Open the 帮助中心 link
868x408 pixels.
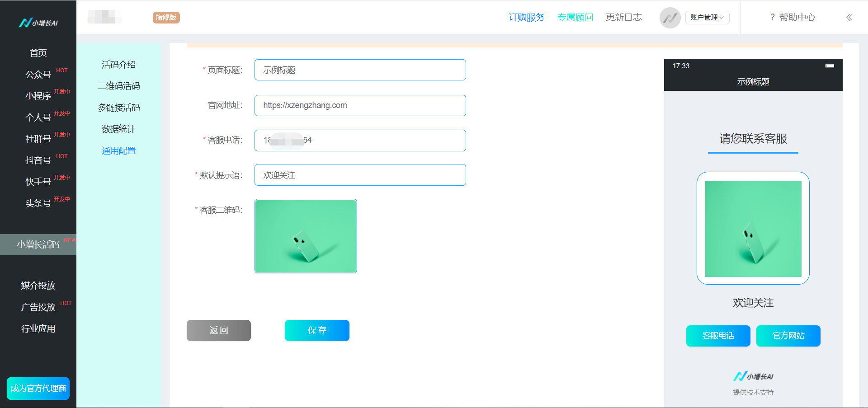(x=797, y=18)
